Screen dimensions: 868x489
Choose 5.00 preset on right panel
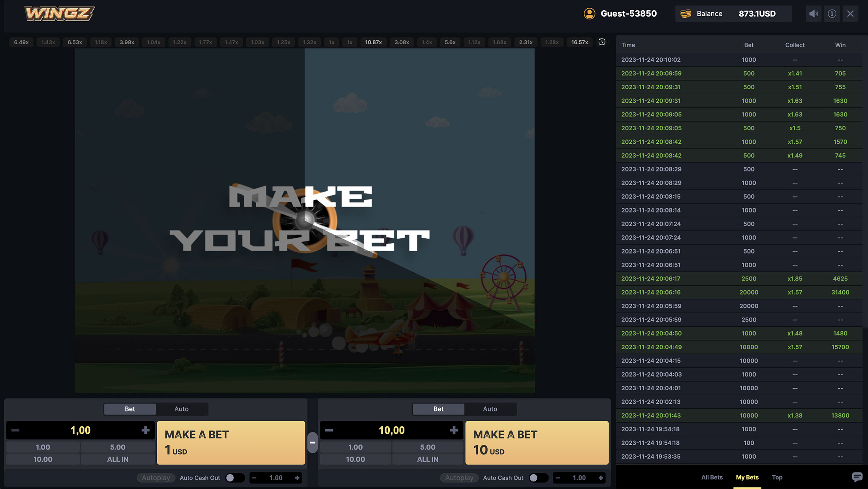tap(427, 447)
